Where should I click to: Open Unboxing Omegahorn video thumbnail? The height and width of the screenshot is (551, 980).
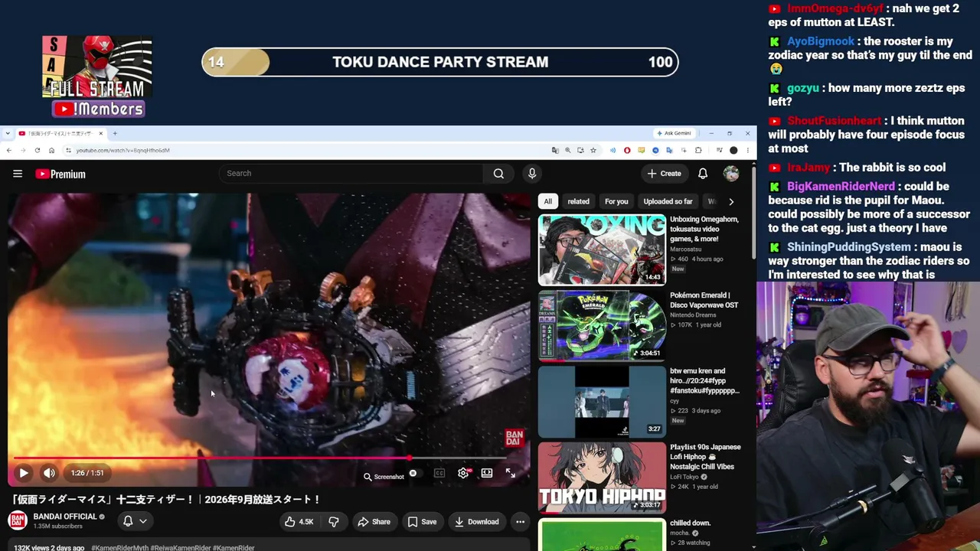602,249
